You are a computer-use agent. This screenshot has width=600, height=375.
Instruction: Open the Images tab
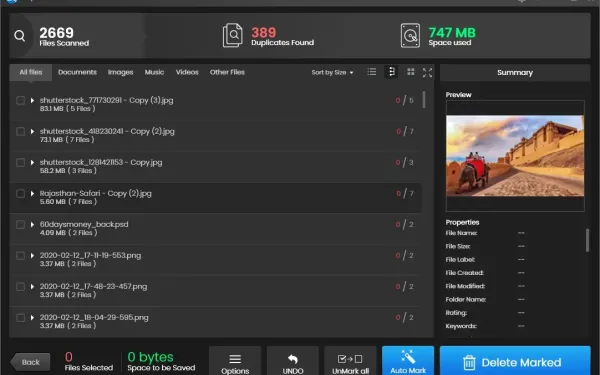[121, 72]
